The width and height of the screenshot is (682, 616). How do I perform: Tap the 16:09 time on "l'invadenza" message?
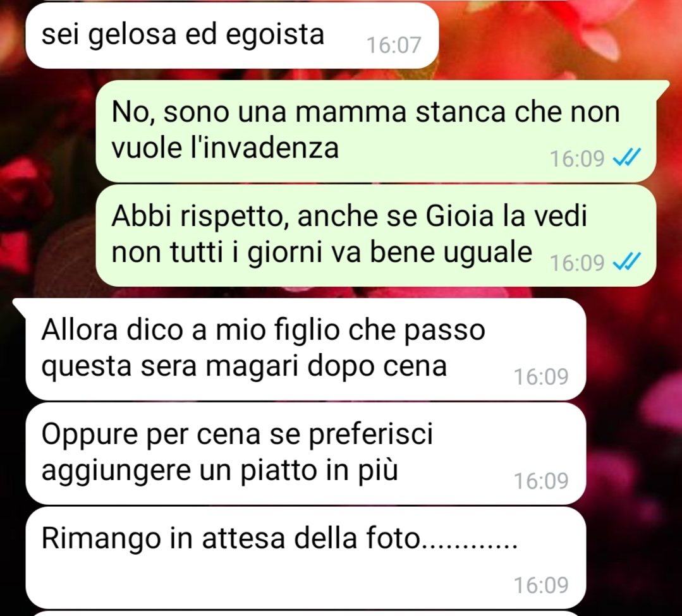[577, 159]
